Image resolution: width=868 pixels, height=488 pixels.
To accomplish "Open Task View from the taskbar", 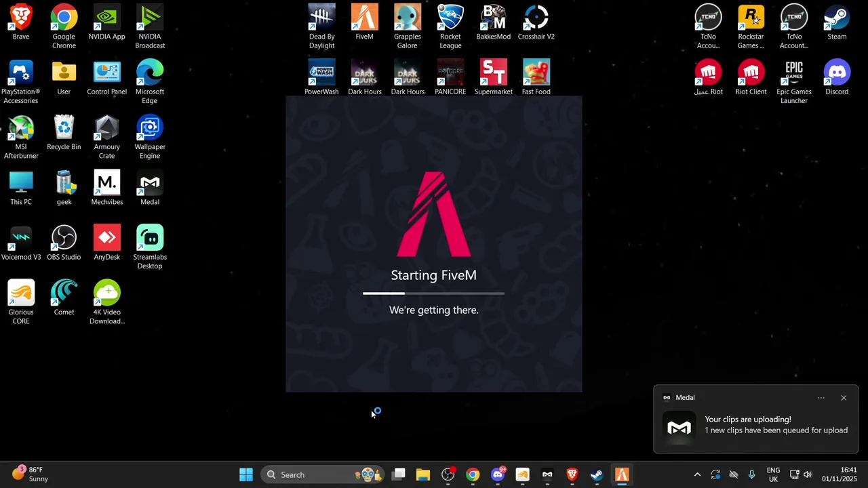I will point(399,474).
